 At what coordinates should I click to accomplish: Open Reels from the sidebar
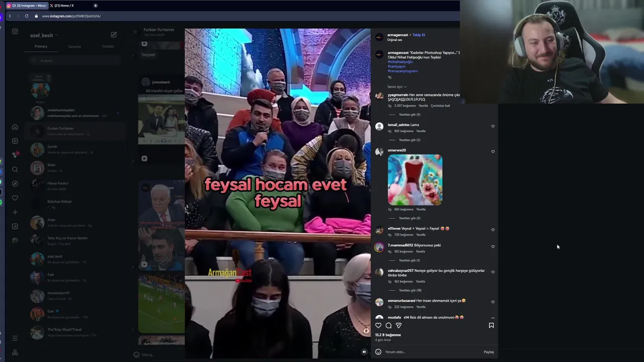pyautogui.click(x=15, y=141)
